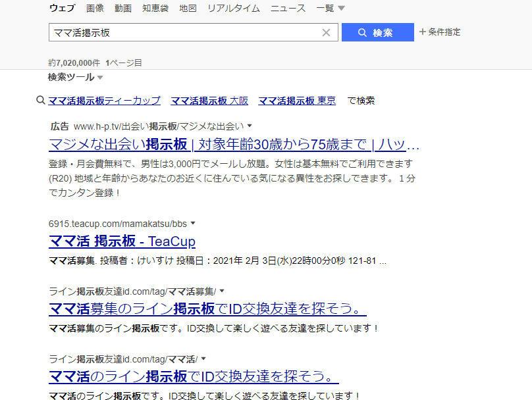
Task: Click the 1ページ目 page indicator text
Action: (124, 63)
